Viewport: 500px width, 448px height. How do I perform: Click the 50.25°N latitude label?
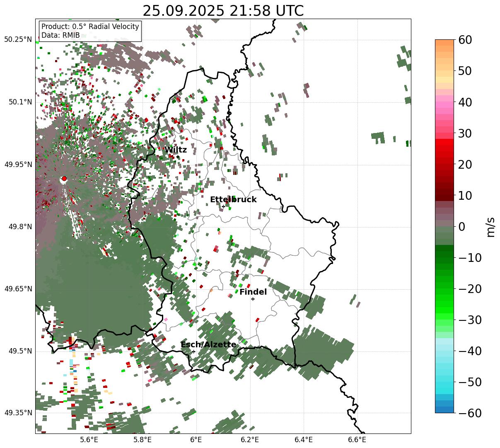[x=18, y=40]
